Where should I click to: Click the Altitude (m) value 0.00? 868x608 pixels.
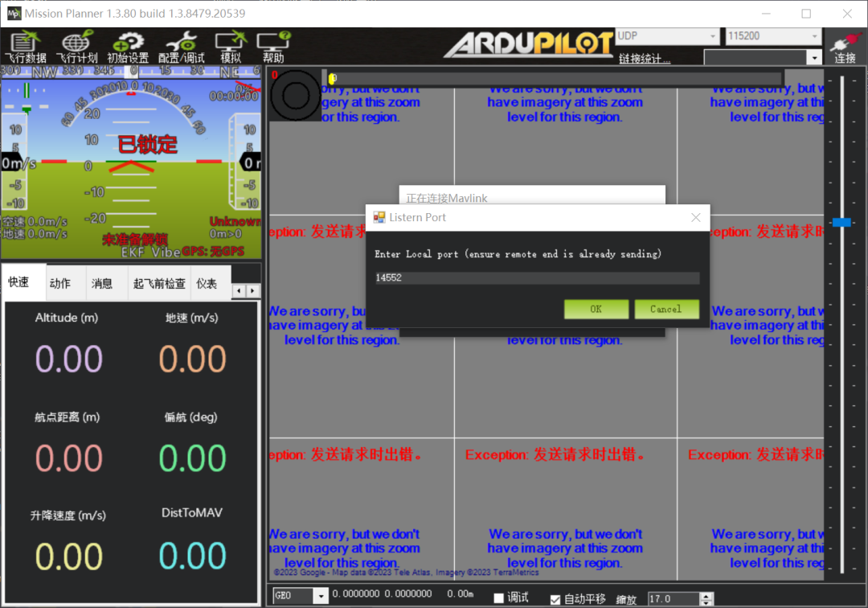(68, 359)
